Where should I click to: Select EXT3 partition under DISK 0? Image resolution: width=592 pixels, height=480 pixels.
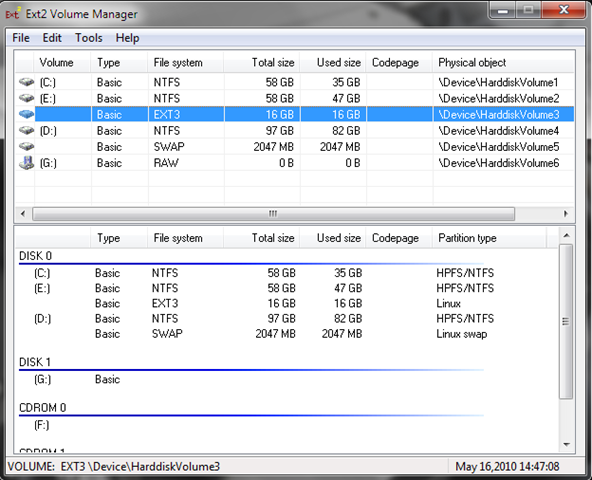[165, 304]
